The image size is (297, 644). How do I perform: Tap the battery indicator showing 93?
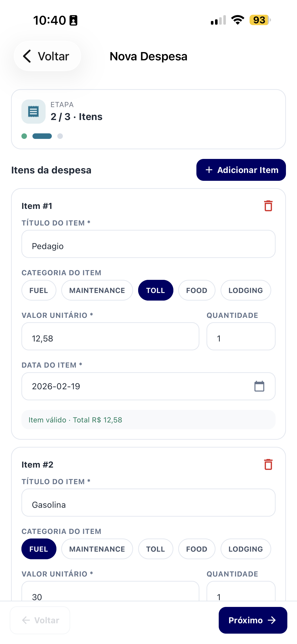click(260, 20)
